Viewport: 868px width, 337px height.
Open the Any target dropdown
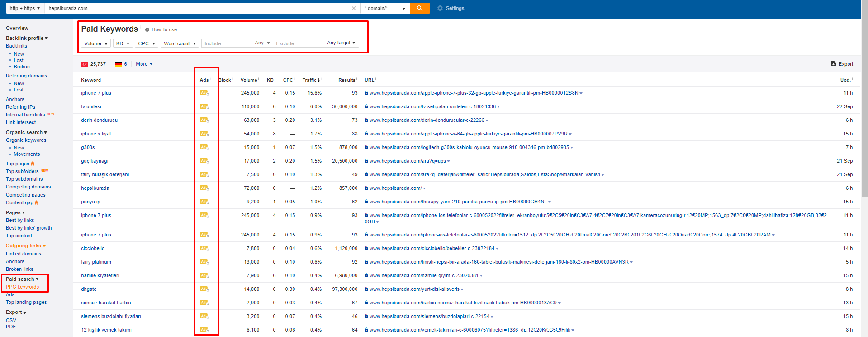click(x=341, y=43)
